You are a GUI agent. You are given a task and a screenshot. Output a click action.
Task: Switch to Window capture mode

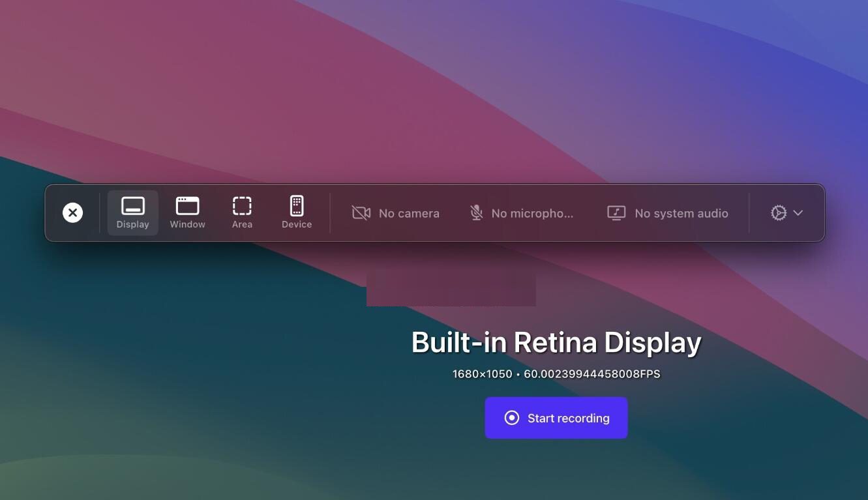point(188,213)
